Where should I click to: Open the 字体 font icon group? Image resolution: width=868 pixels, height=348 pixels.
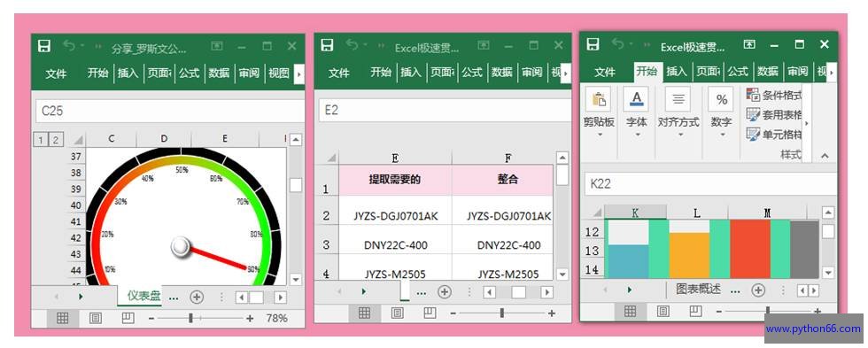tap(636, 99)
